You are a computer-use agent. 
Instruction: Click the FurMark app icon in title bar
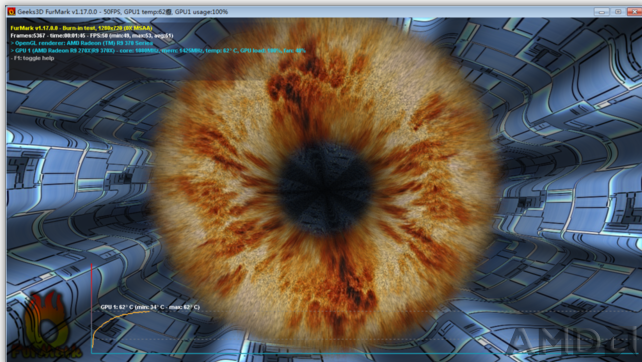pos(11,12)
